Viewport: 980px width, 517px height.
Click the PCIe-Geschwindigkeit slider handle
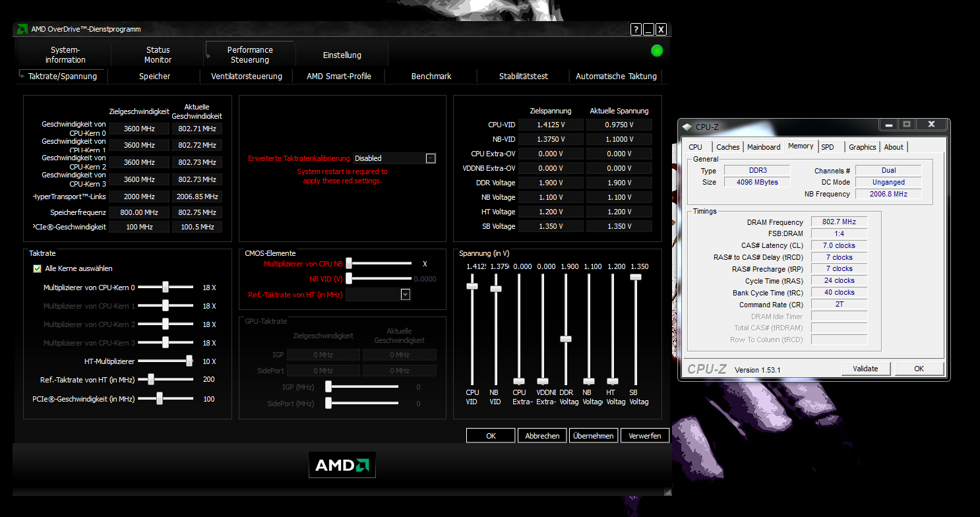pyautogui.click(x=159, y=398)
